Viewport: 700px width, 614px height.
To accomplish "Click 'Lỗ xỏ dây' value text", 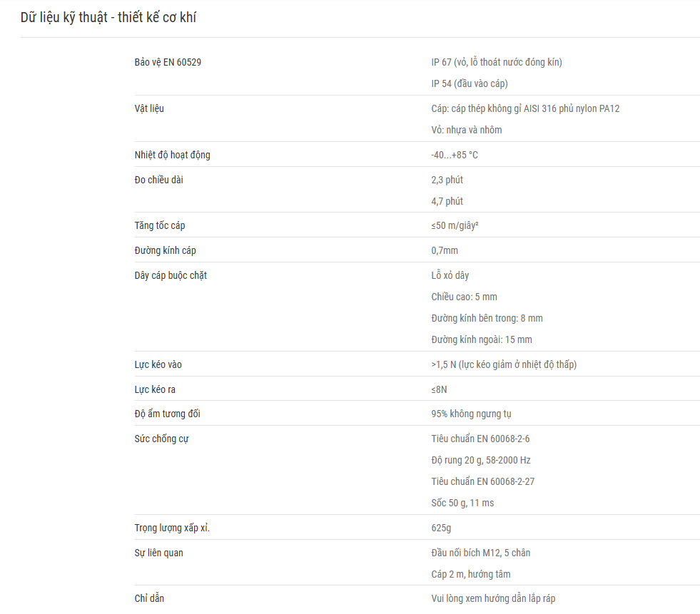I will coord(450,276).
